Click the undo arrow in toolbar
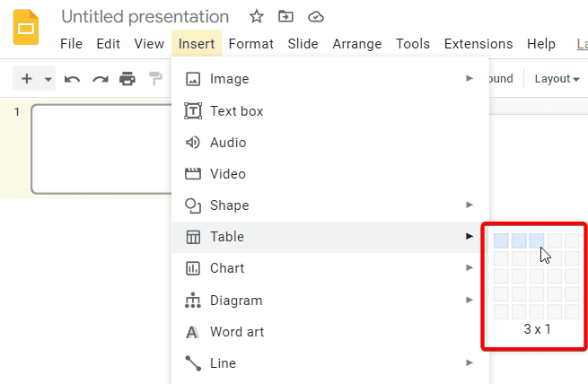 72,79
